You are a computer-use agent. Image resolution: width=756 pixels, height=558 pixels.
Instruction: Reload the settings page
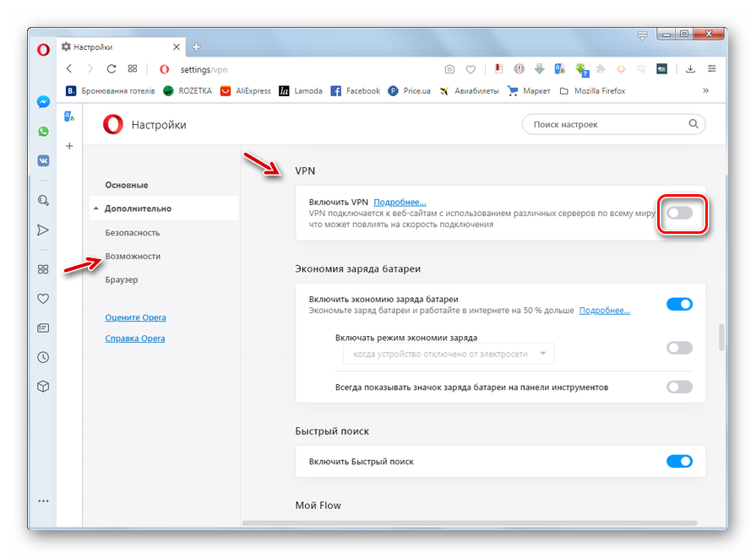tap(111, 69)
